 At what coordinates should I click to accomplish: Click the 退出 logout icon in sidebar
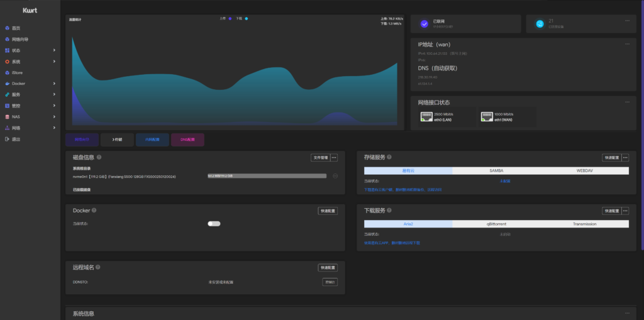tap(7, 140)
